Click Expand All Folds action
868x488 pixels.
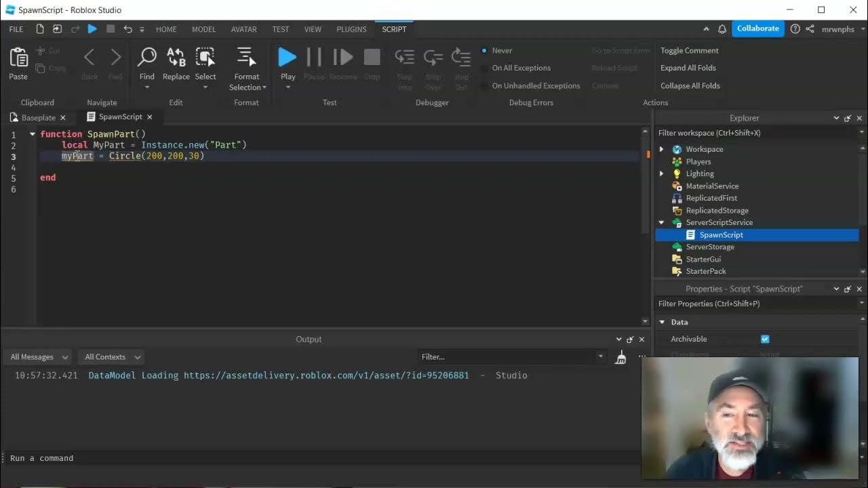[688, 68]
